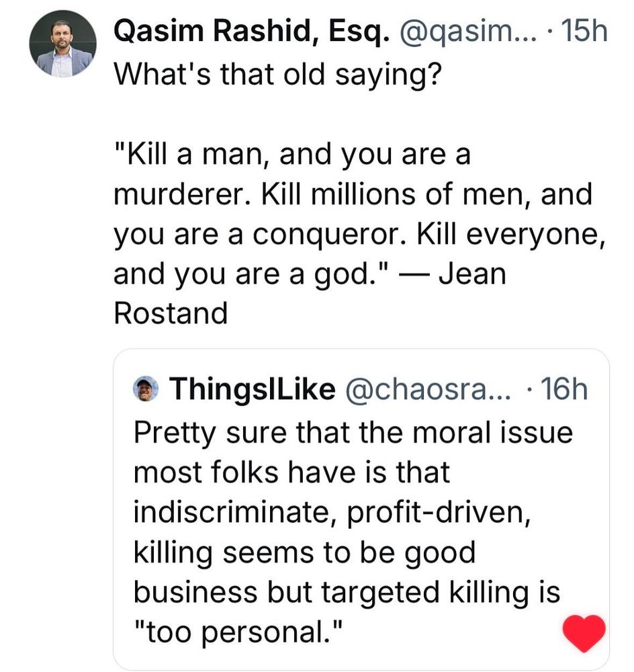Click "most folks have is that" line
Viewport: 634px width, 672px height.
pos(291,472)
